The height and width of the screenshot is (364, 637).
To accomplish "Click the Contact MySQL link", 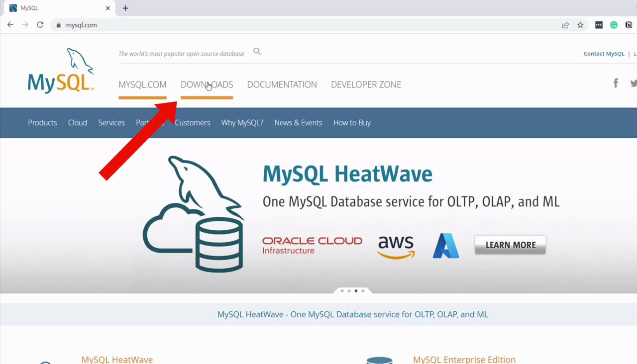I will tap(604, 54).
